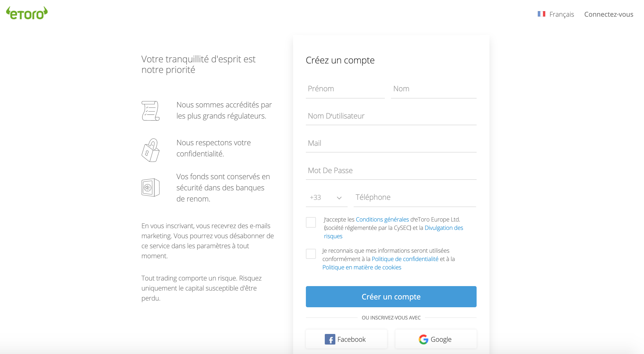
Task: Click the Tout trading comporte un risque text
Action: [x=202, y=288]
